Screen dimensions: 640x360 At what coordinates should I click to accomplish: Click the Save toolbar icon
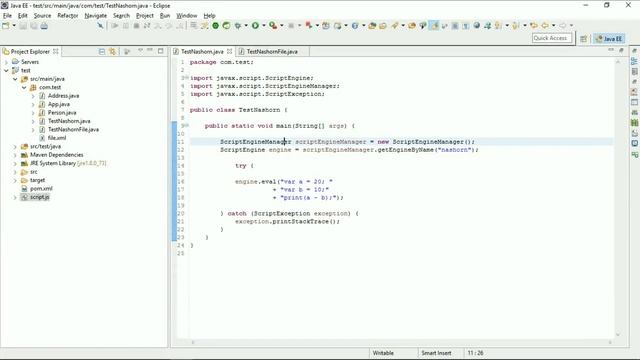coord(23,26)
